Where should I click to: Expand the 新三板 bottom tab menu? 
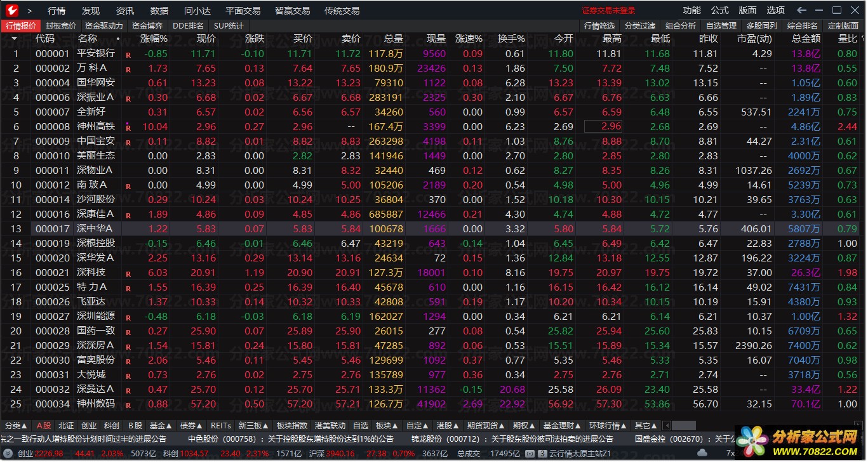(254, 425)
